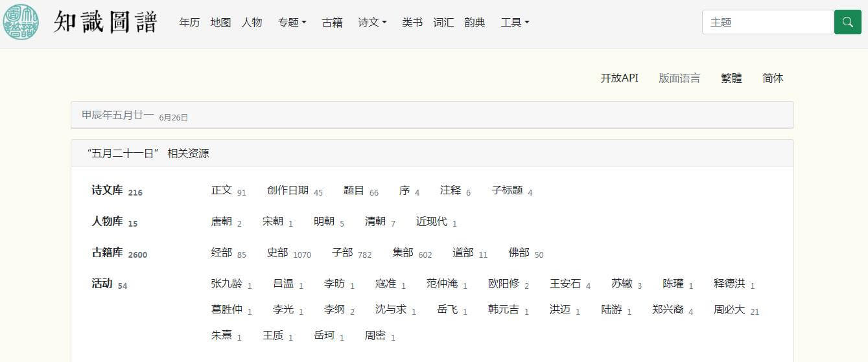Screen dimensions: 868x362
Task: Open the 词汇 menu item
Action: (443, 22)
